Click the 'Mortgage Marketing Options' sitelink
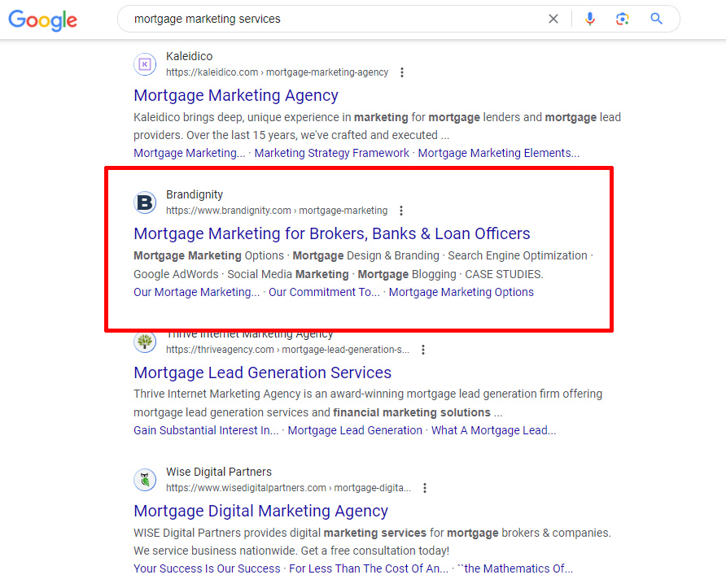The image size is (726, 588). click(461, 293)
